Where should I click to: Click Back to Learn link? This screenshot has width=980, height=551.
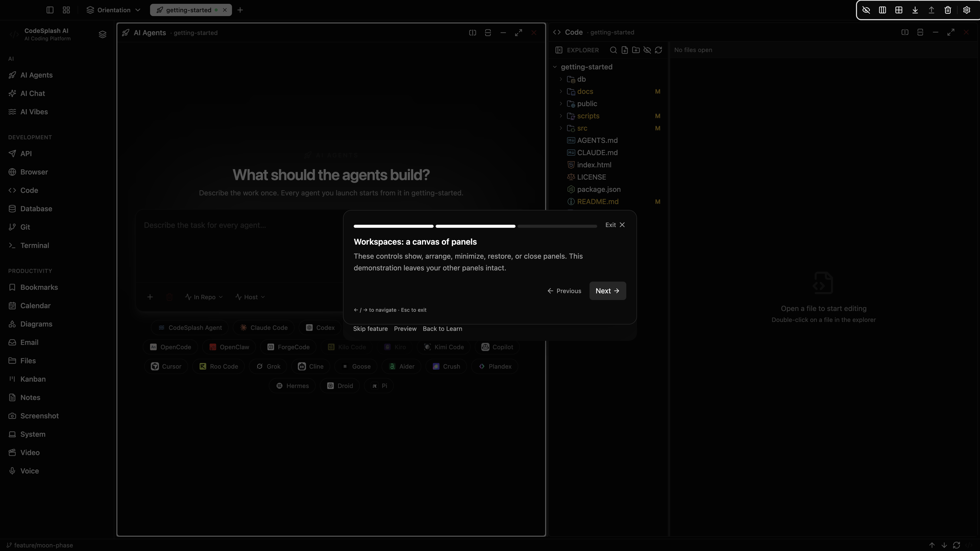point(443,329)
